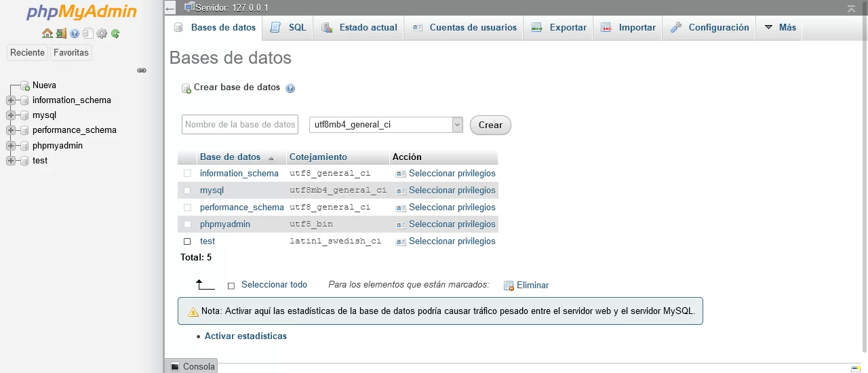868x373 pixels.
Task: Open the Importar tab
Action: [628, 28]
